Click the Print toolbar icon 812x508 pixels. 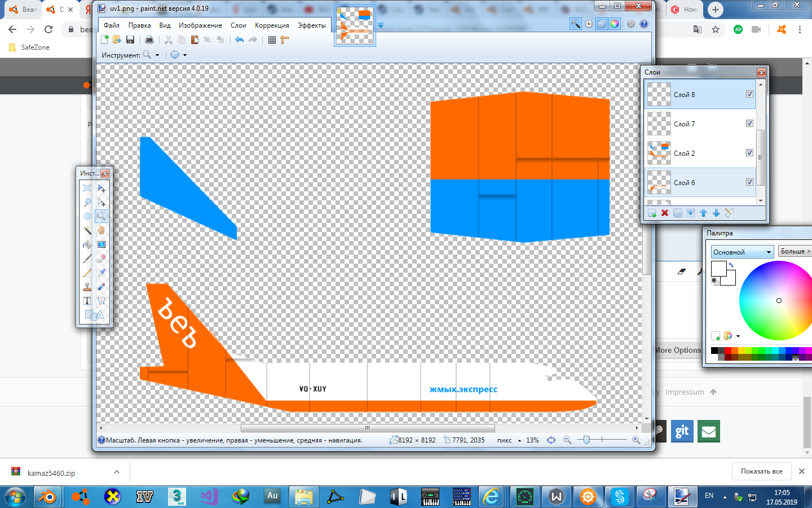(x=149, y=40)
